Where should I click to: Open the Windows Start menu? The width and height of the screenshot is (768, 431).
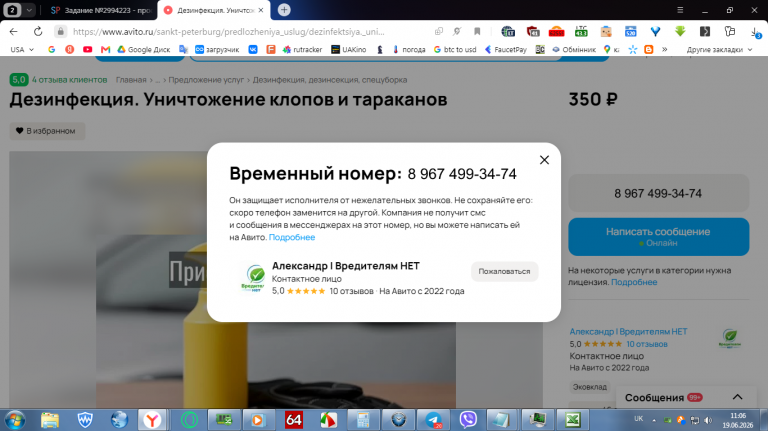15,420
